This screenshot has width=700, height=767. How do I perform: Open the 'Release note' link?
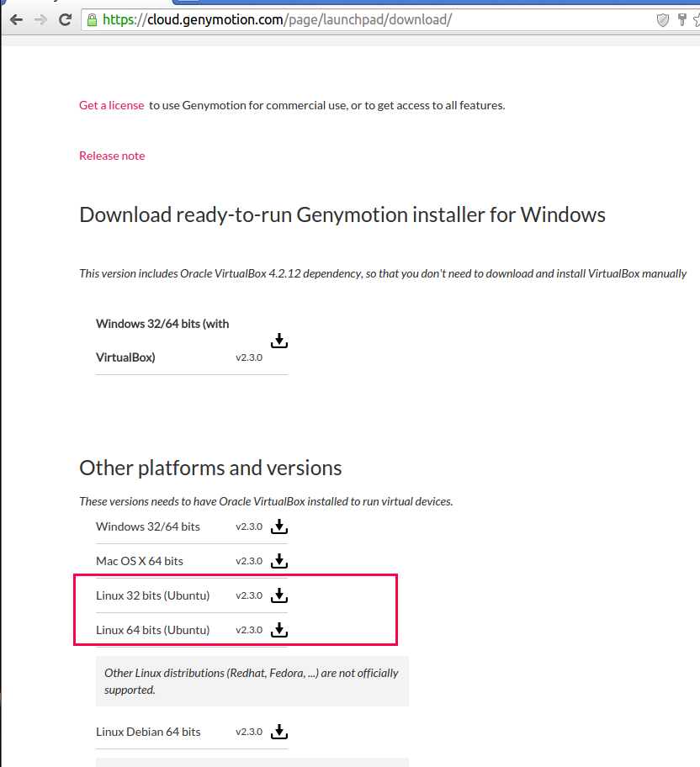(112, 156)
